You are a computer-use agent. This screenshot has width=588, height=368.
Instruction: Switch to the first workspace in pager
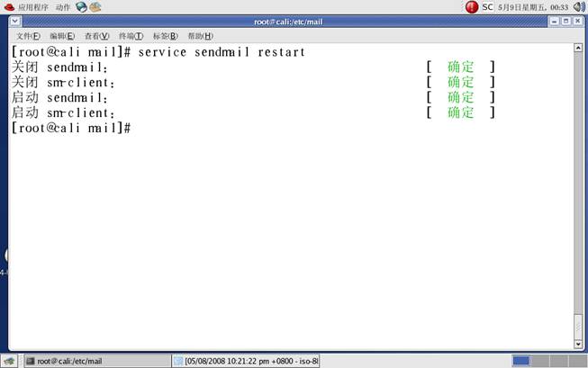pos(520,361)
